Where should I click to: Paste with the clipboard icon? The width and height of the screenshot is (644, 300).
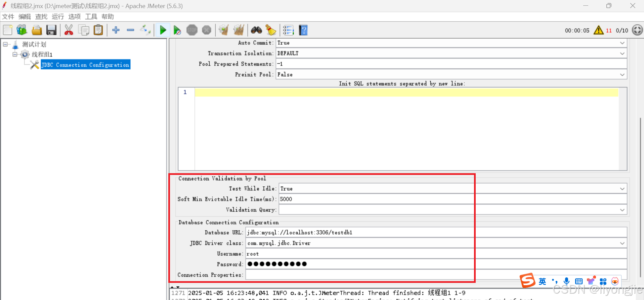pos(98,30)
